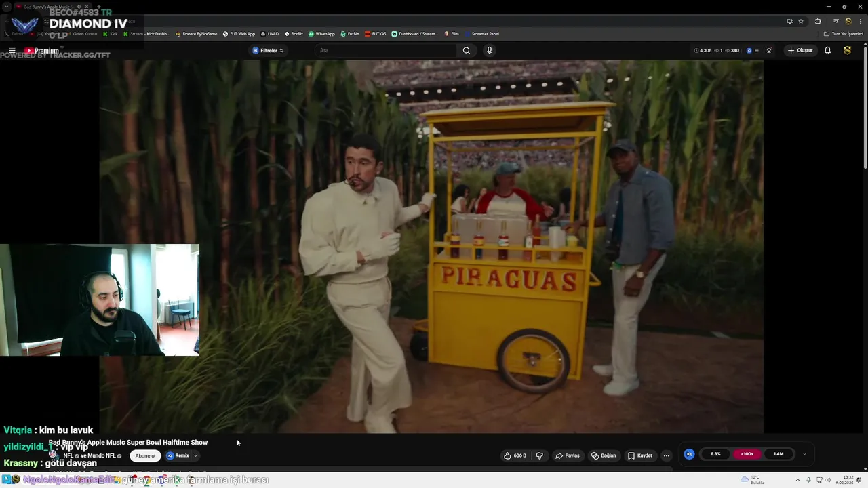868x488 pixels.
Task: Open the Chrome three-dot menu
Action: pyautogui.click(x=859, y=21)
